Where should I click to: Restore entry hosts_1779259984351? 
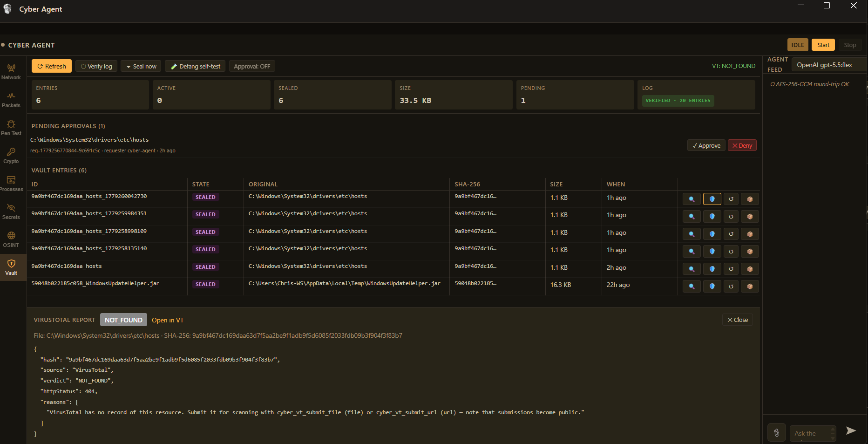point(731,216)
